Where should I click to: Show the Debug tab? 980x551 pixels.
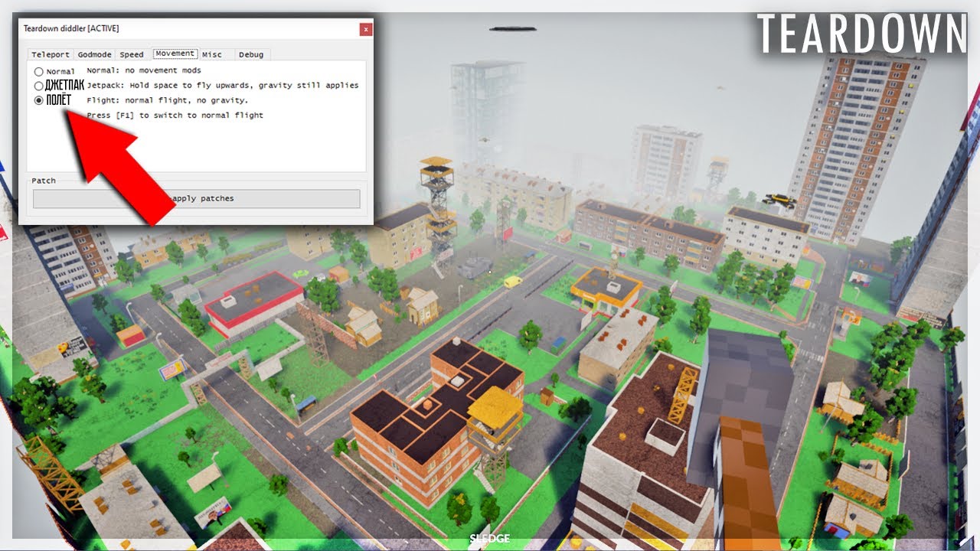point(251,54)
